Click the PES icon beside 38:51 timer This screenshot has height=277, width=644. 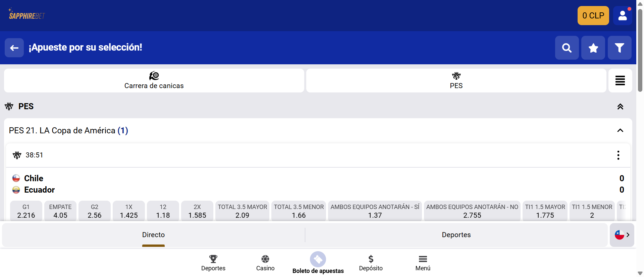click(x=17, y=155)
